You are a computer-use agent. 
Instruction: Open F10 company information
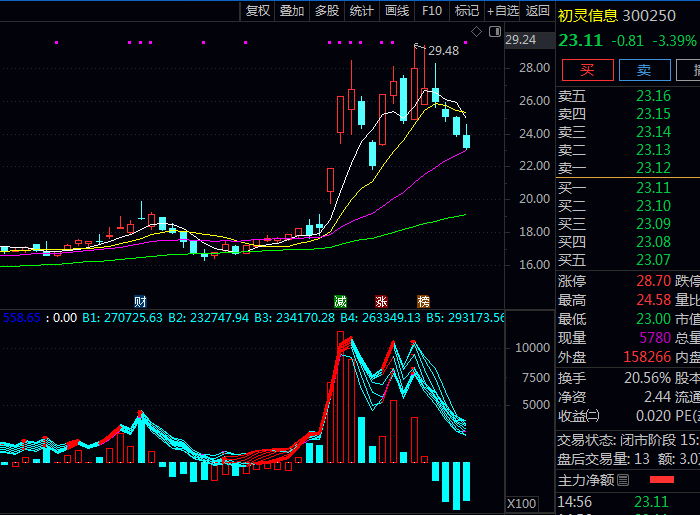coord(432,11)
